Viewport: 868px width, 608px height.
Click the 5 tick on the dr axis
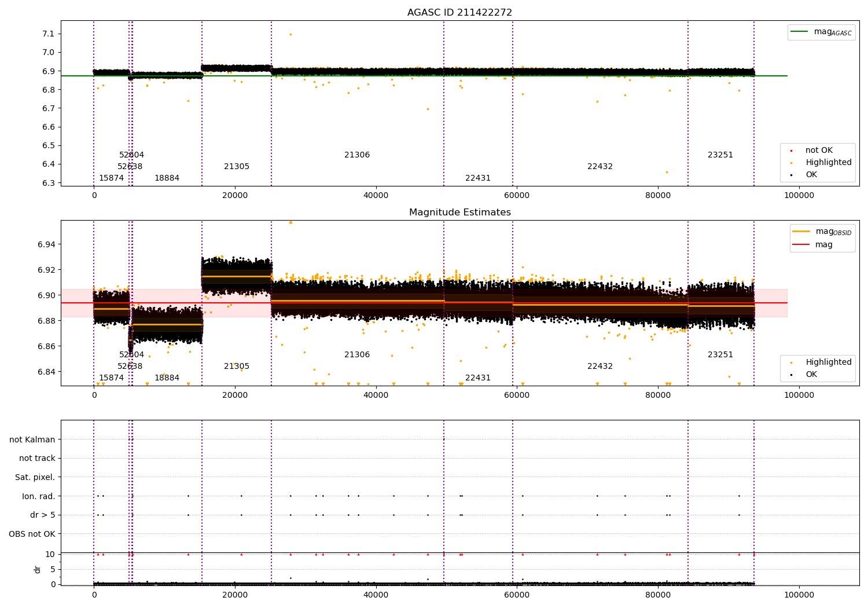53,570
